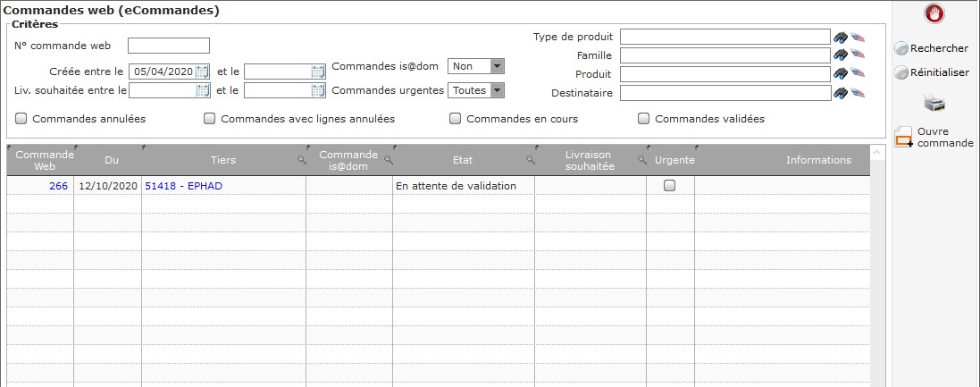
Task: Check Commandes en cours option
Action: 455,119
